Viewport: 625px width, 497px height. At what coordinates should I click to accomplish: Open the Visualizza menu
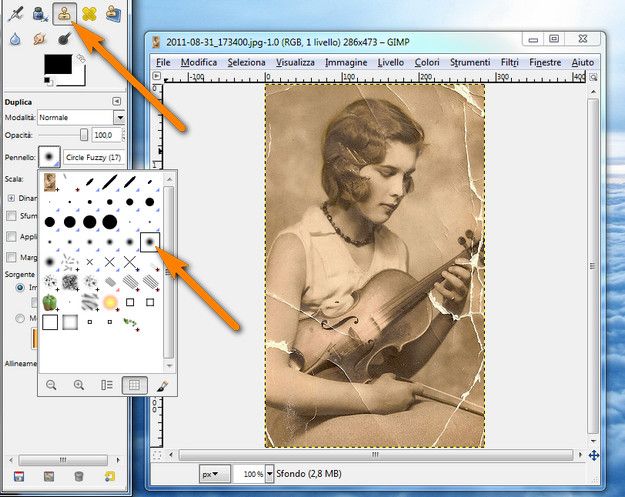click(295, 63)
